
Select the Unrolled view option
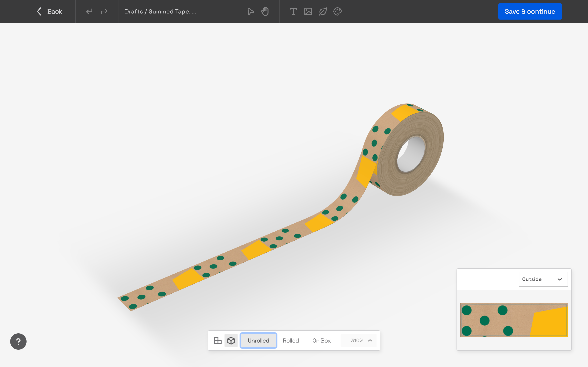[x=258, y=340]
